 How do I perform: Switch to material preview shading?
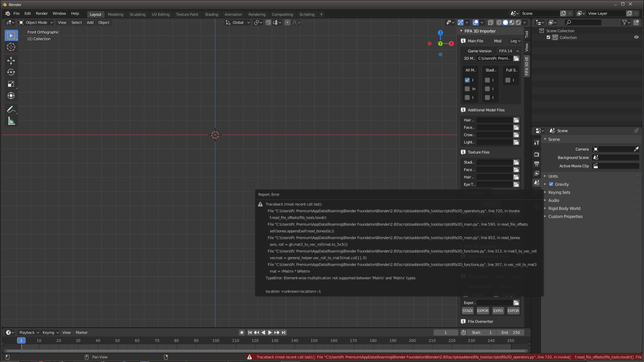[x=512, y=22]
